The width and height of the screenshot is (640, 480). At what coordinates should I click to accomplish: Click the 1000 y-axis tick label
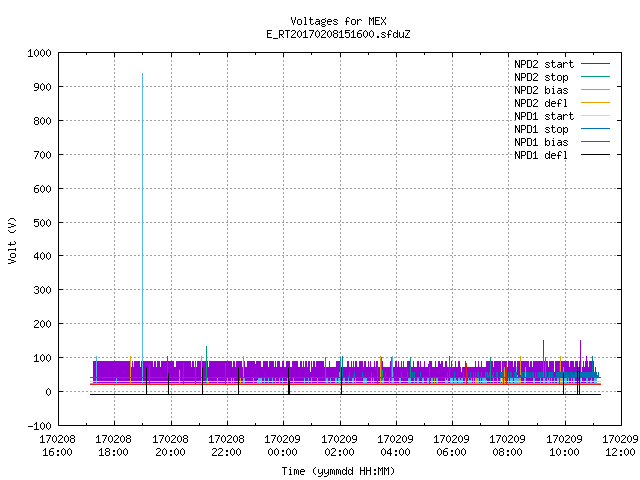pyautogui.click(x=40, y=53)
